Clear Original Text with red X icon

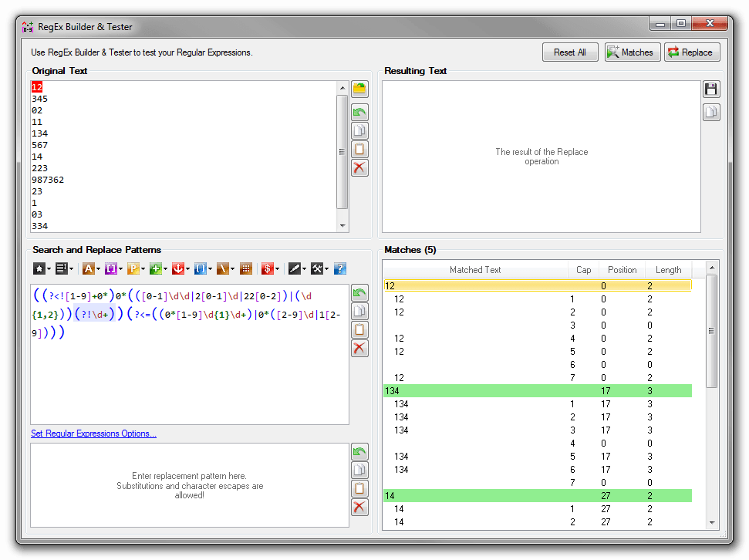(359, 168)
